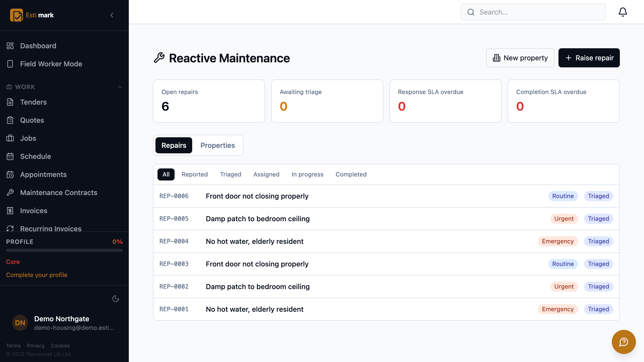
Task: Click the Invoices label in sidebar
Action: (34, 211)
